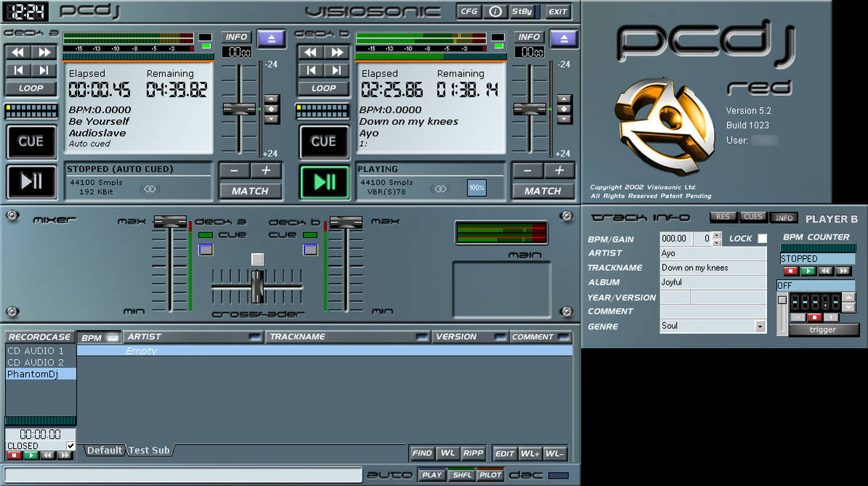Click the BPM counter fast-forward button
The width and height of the screenshot is (868, 486).
coord(843,271)
